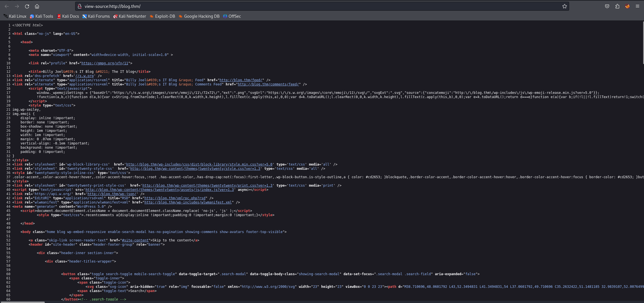Click the browser back arrow button

tap(7, 6)
